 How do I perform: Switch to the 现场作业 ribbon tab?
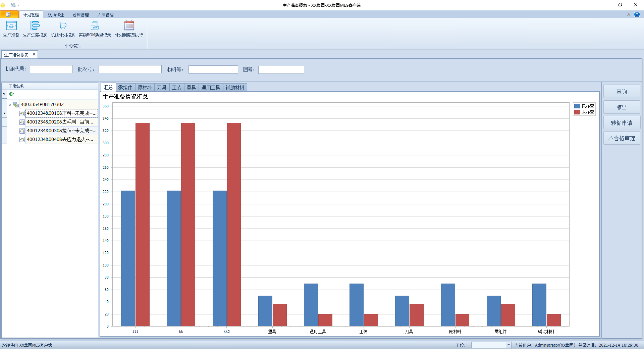click(56, 15)
